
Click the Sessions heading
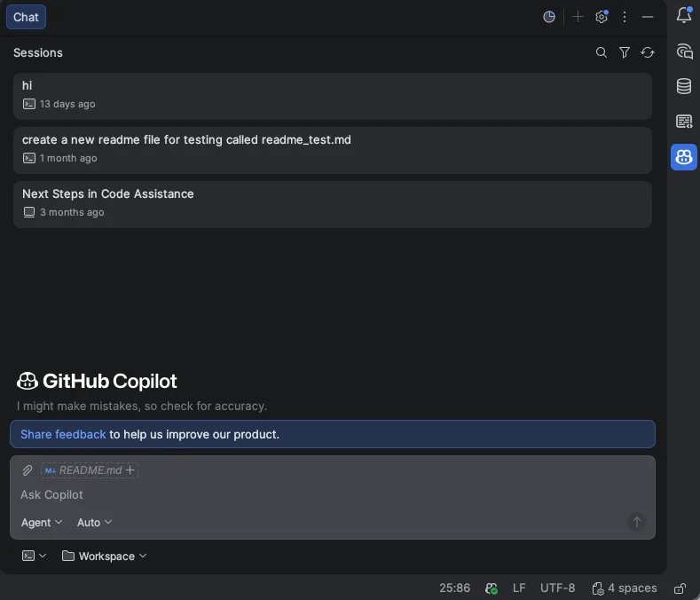pyautogui.click(x=38, y=52)
